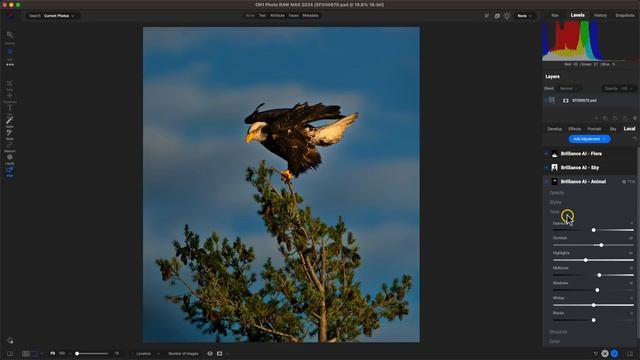Open settings gear on Brilliance AI - Animal
The width and height of the screenshot is (640, 360).
(624, 182)
